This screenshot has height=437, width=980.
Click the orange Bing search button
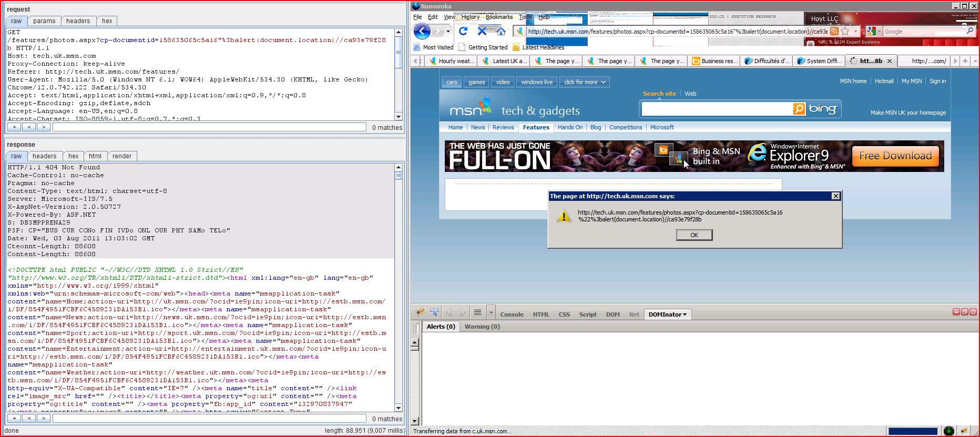pos(799,109)
